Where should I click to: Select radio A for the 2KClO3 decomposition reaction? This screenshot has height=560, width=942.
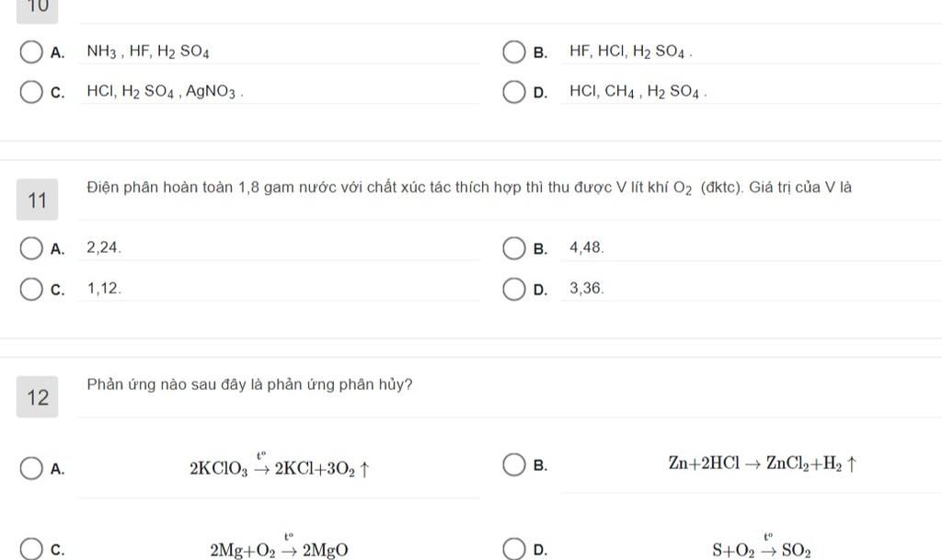pyautogui.click(x=31, y=469)
